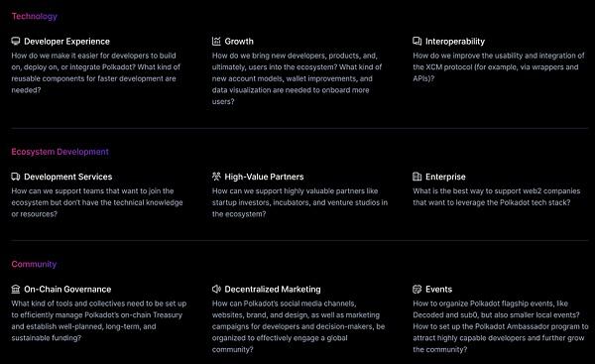Click the High-Value Partners people icon
The image size is (595, 364).
[x=216, y=177]
